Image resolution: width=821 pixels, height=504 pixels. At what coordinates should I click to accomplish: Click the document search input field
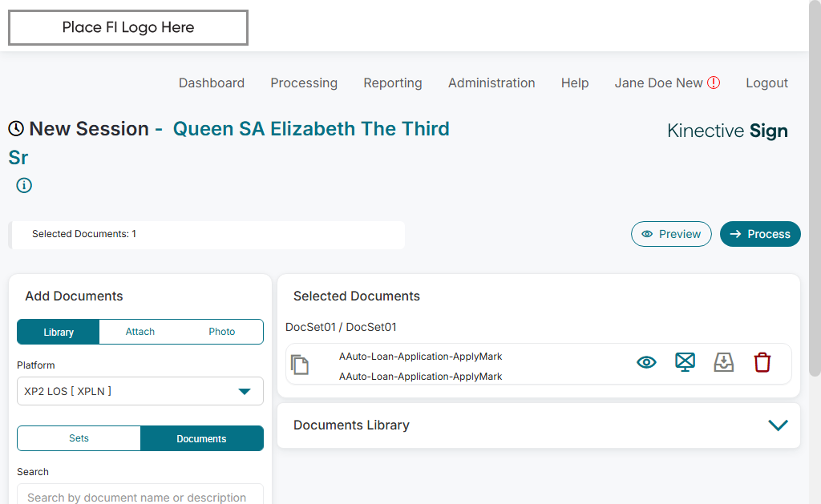[x=140, y=496]
